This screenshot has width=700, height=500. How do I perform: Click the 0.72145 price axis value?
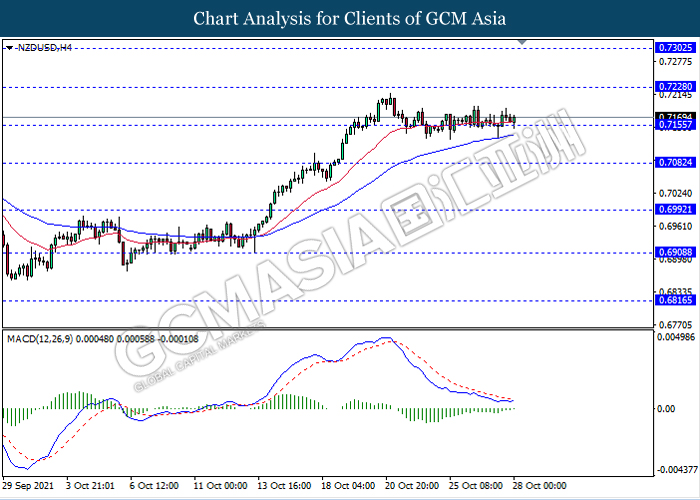(676, 95)
